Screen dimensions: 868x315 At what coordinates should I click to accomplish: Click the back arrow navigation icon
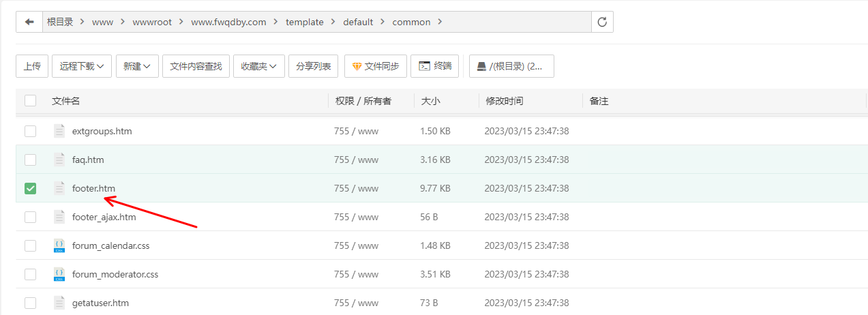point(29,22)
